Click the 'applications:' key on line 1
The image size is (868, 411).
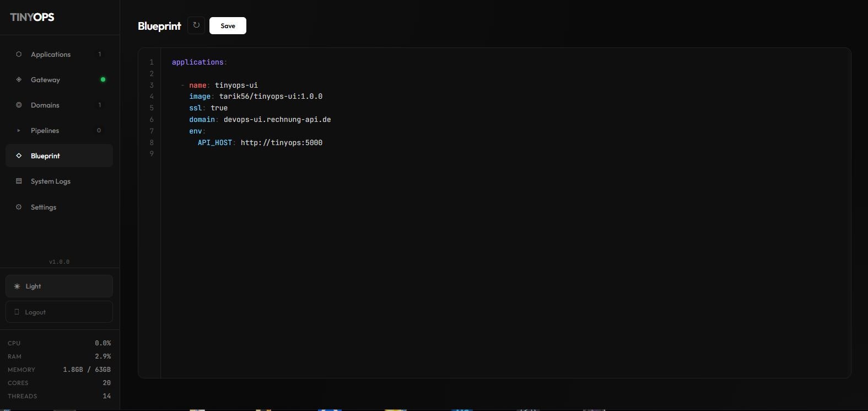200,62
